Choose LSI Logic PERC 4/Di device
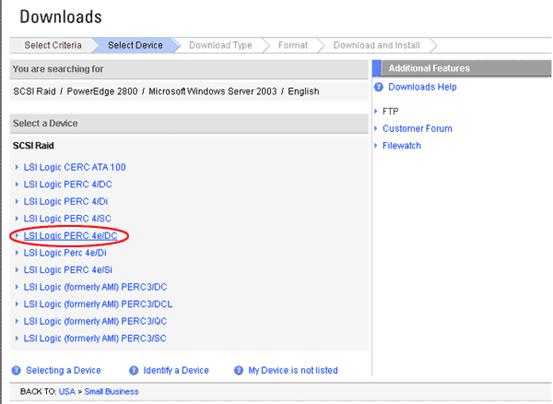553x404 pixels. pos(66,201)
